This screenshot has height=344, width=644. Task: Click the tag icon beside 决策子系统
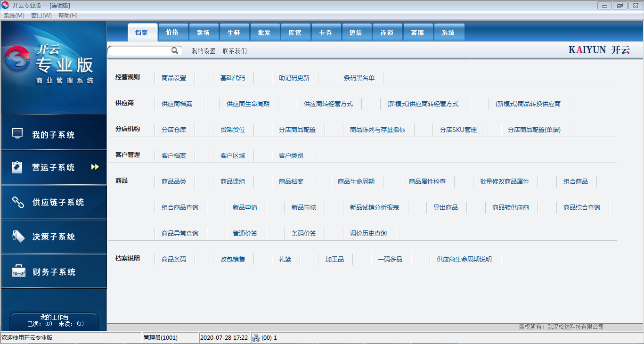coord(18,236)
